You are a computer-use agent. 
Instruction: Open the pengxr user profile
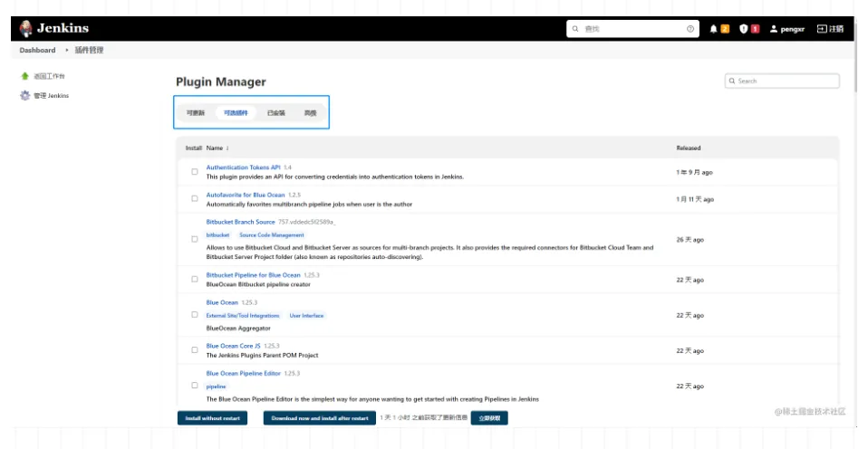tap(786, 29)
